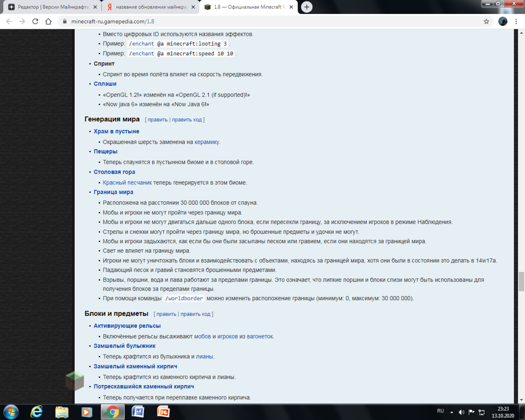
Task: Open the 'Активирующие рельсы' link
Action: (x=127, y=325)
